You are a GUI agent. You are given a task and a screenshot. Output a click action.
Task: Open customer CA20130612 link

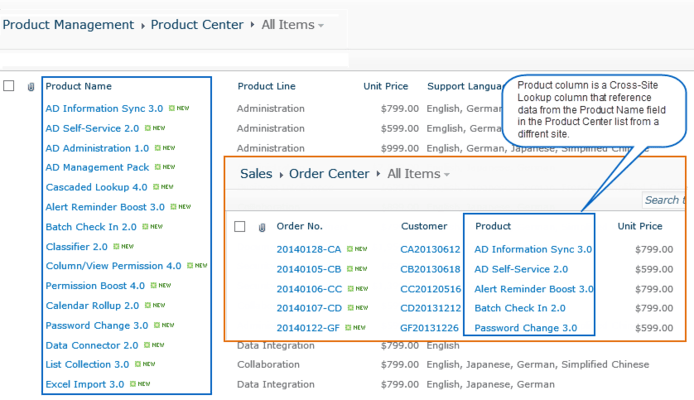point(430,250)
